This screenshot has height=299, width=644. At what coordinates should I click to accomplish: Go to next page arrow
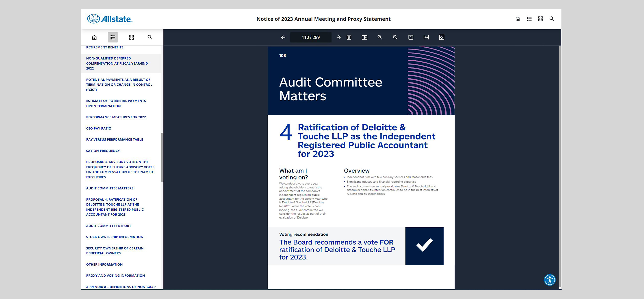[x=338, y=37]
